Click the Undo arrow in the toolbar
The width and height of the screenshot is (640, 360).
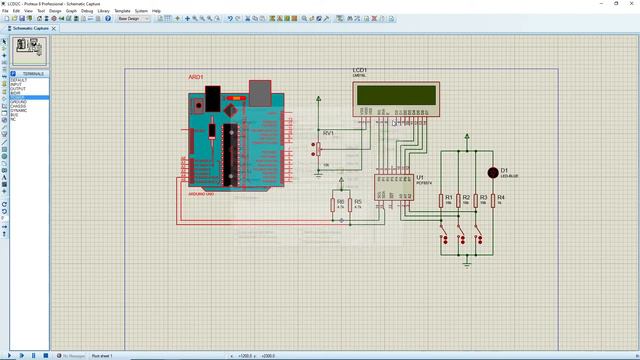230,18
